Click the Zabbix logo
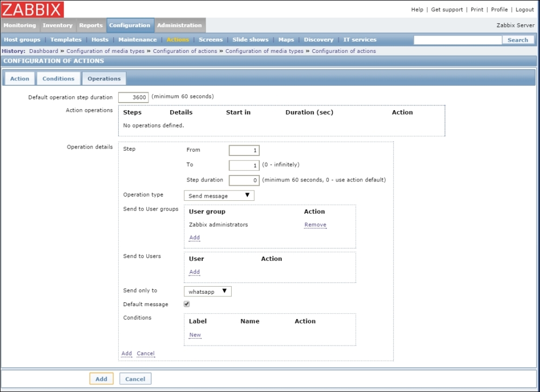 point(32,9)
